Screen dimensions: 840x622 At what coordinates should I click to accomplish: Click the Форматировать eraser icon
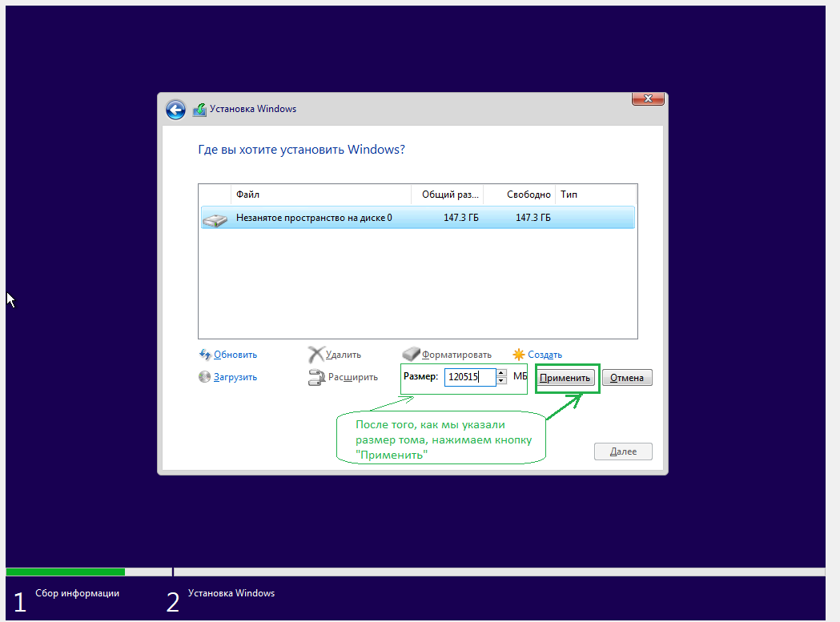click(x=411, y=354)
